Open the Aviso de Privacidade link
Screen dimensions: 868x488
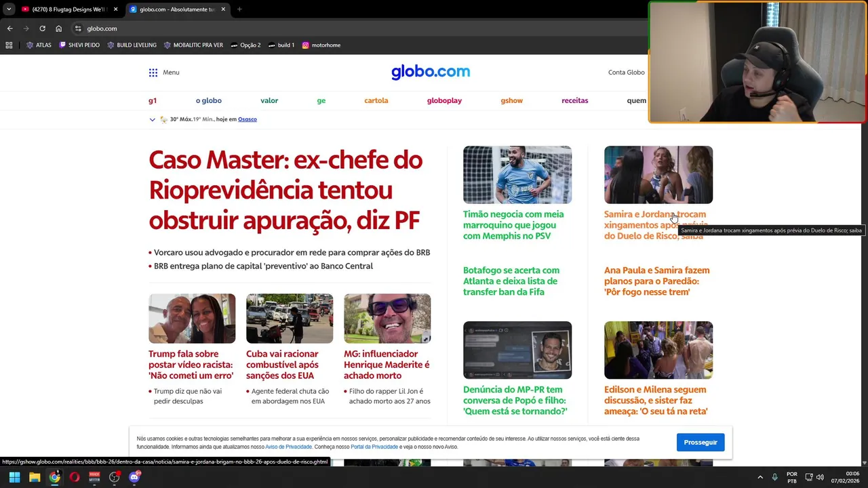coord(288,447)
